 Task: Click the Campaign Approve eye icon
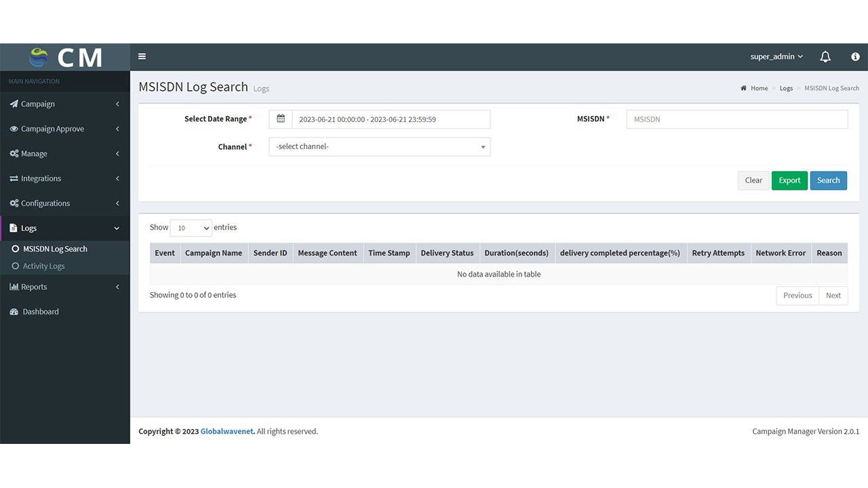pos(14,129)
